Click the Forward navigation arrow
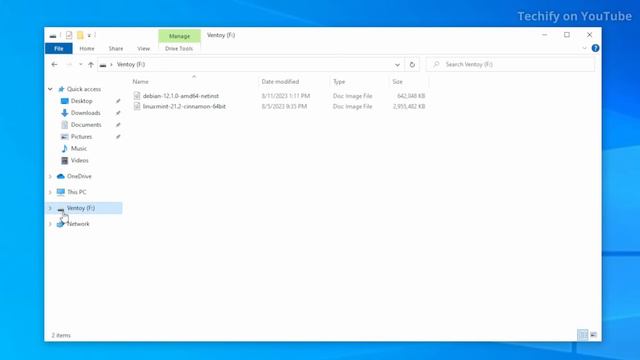640x360 pixels. pos(69,64)
